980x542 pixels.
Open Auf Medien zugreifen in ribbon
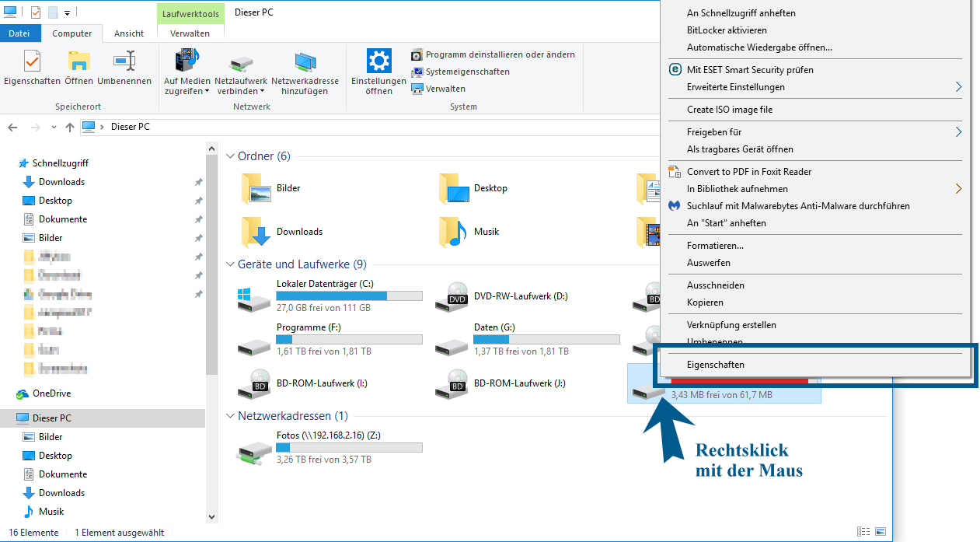187,72
